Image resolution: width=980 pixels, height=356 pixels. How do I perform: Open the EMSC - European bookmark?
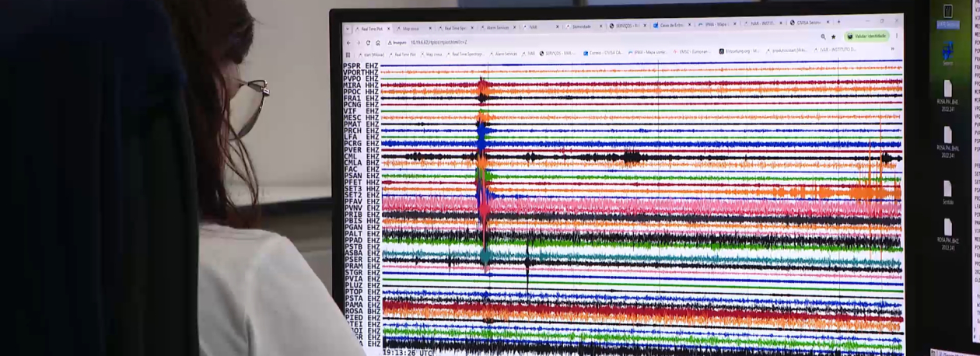(692, 51)
